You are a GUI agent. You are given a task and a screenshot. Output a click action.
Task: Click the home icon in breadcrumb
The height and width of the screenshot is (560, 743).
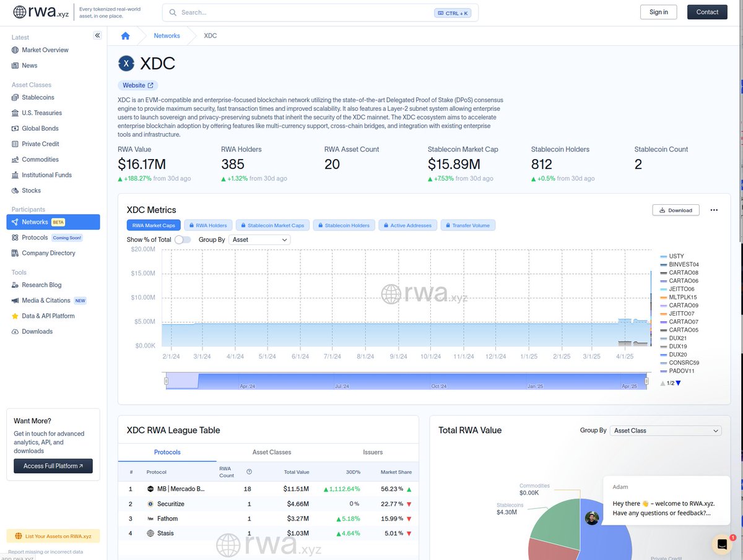tap(125, 36)
